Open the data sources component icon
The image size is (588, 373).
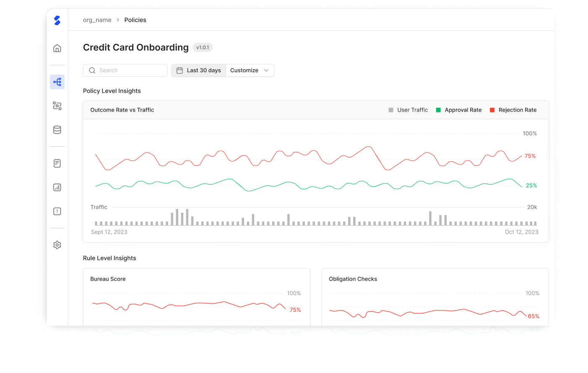57,106
